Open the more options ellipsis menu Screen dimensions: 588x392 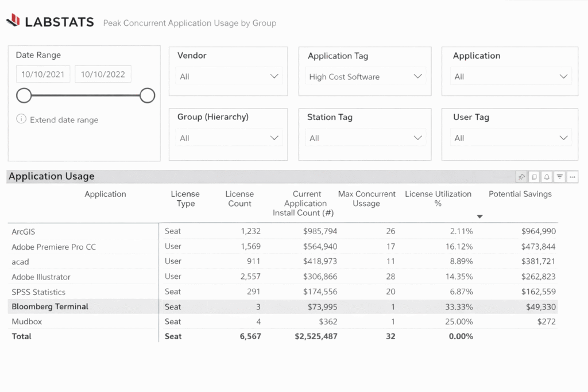[x=572, y=177]
